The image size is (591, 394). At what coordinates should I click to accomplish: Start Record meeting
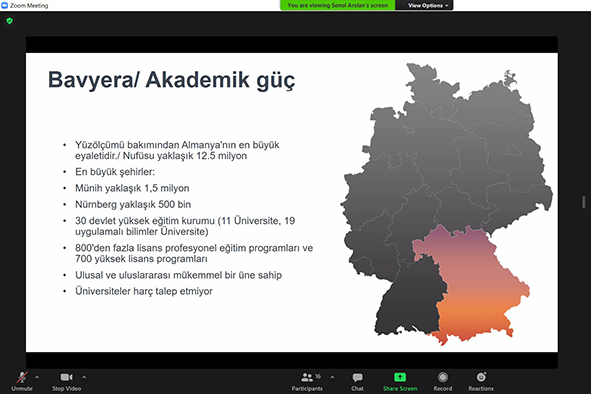pos(443,381)
